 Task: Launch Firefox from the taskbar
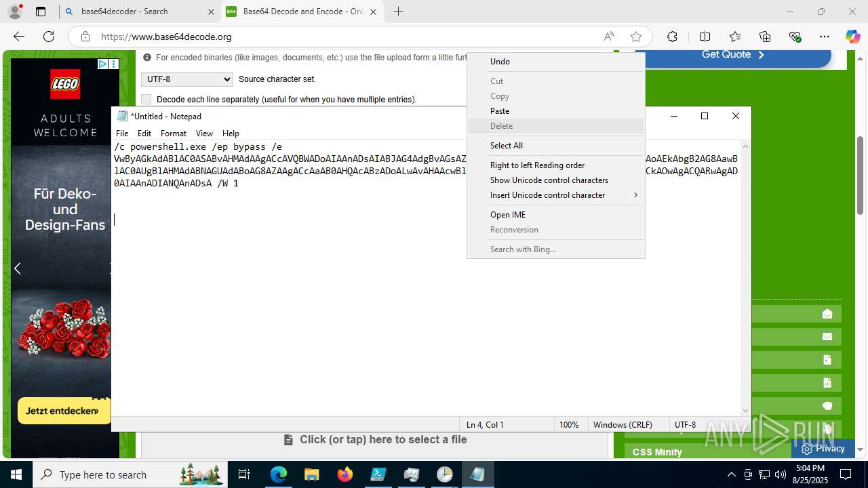point(345,474)
